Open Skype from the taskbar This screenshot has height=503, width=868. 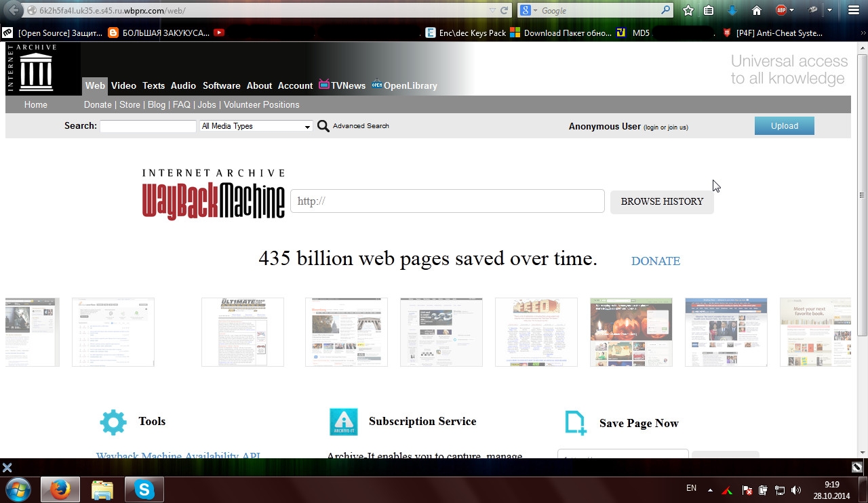(144, 489)
